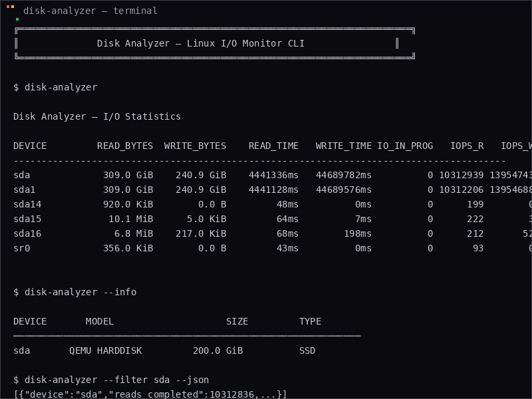Click the write time '44689576ms'
The height and width of the screenshot is (399, 532).
[344, 190]
